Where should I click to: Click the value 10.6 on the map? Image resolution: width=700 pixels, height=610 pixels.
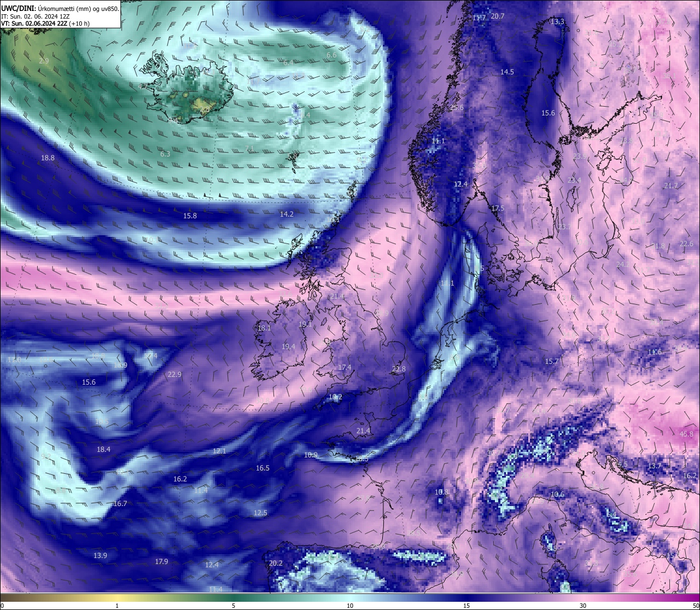(557, 495)
